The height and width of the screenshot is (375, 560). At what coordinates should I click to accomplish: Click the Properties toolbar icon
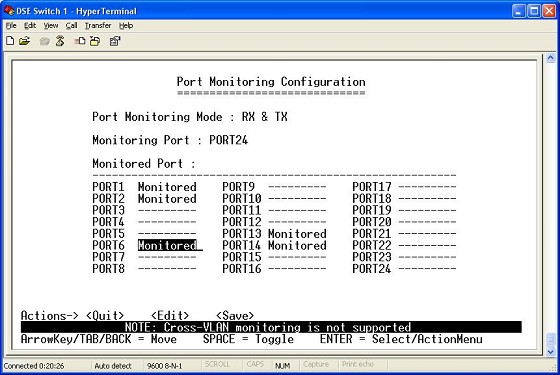(115, 41)
